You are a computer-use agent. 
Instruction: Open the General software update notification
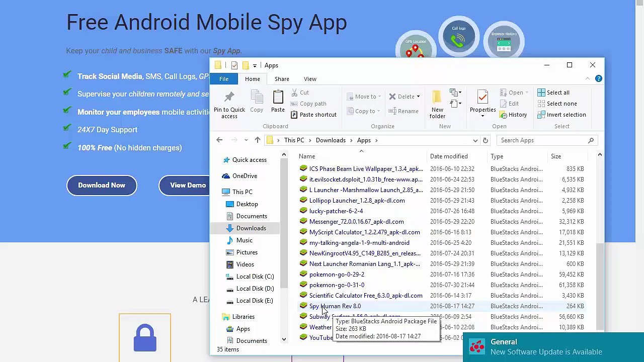pos(553,347)
